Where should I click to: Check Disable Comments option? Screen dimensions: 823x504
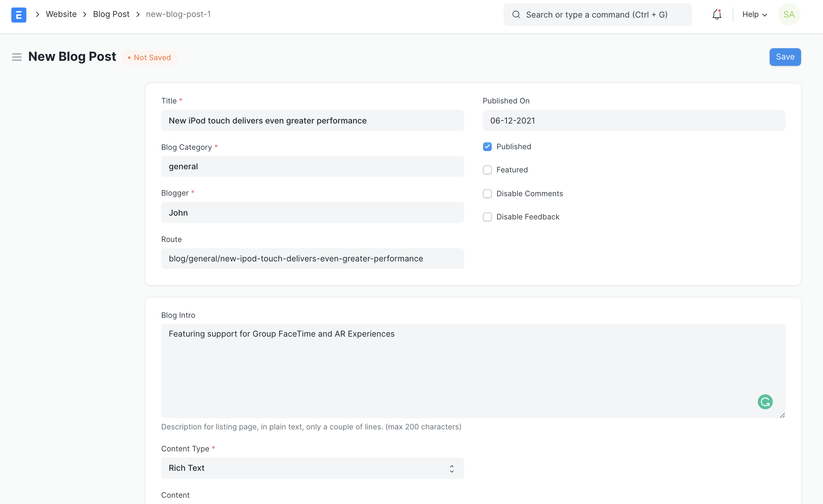487,194
